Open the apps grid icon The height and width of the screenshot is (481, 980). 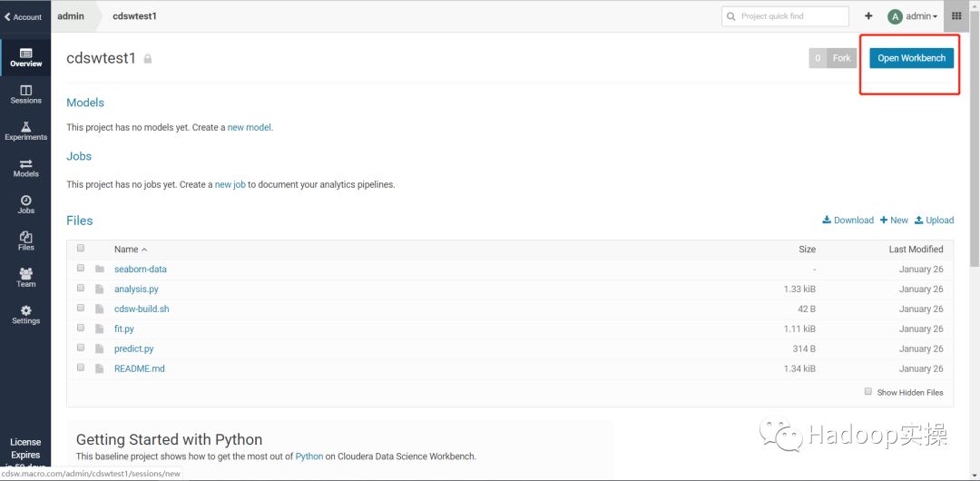coord(956,16)
